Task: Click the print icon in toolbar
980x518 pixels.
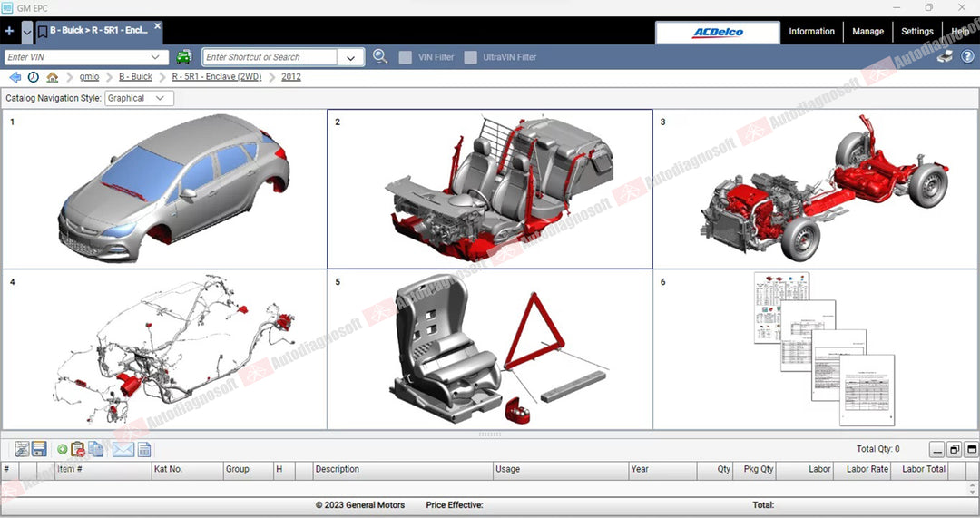Action: 946,56
